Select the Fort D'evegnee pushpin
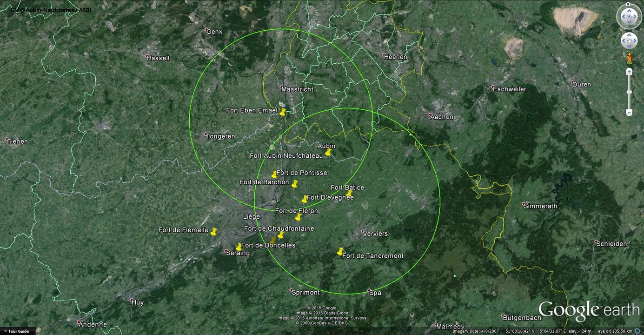The width and height of the screenshot is (644, 335). [x=305, y=199]
